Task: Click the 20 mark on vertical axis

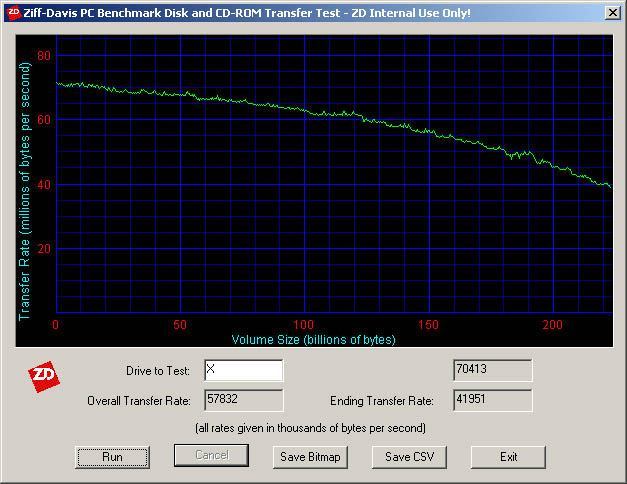Action: (x=44, y=249)
